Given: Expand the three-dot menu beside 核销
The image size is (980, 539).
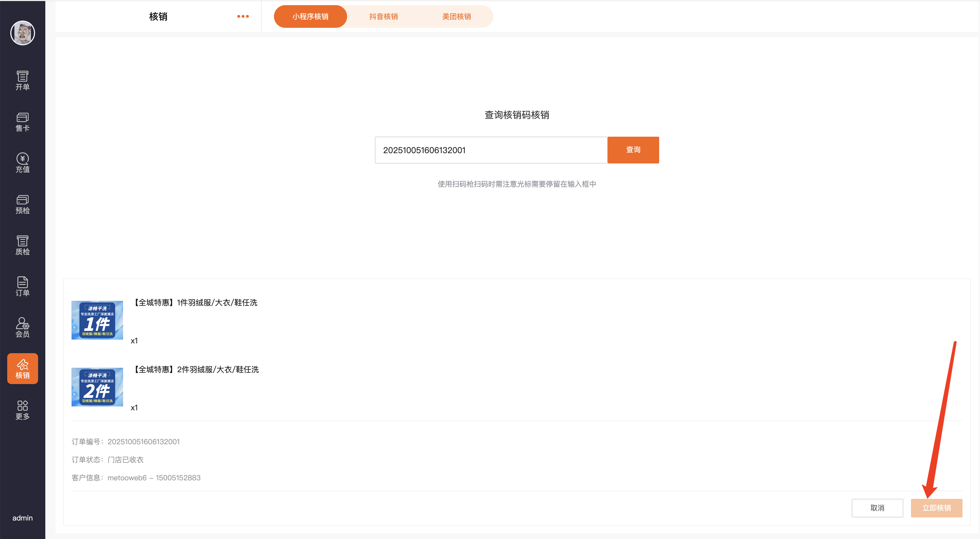Looking at the screenshot, I should point(243,16).
